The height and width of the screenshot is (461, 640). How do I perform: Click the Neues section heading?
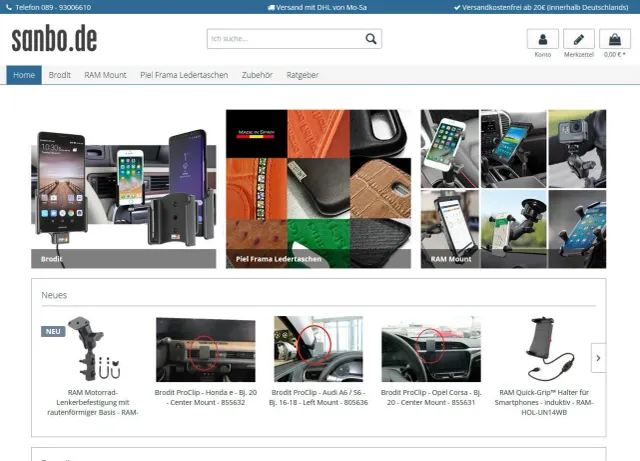point(54,295)
